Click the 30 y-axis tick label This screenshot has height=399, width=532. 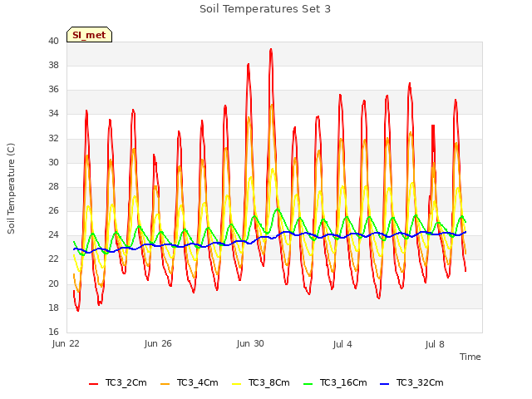pyautogui.click(x=53, y=163)
